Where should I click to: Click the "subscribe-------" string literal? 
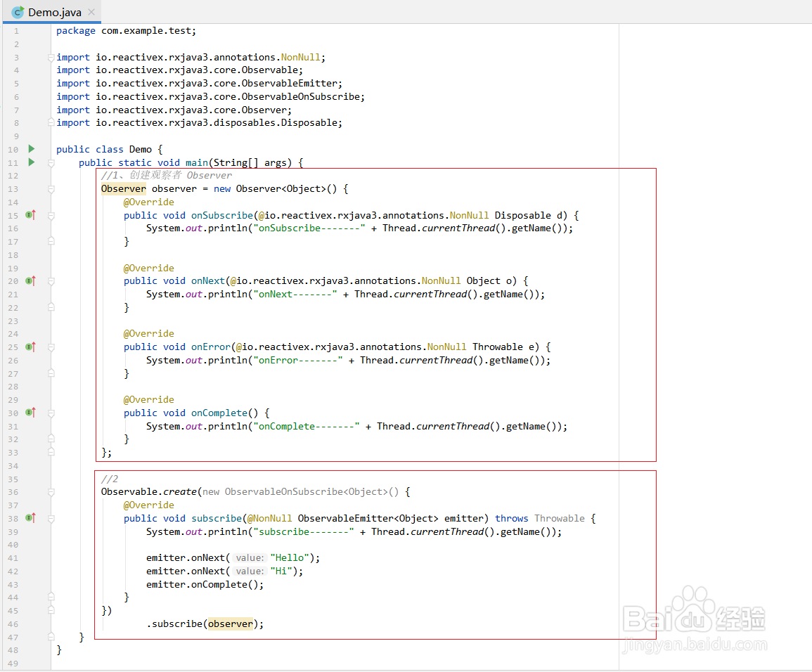pyautogui.click(x=304, y=531)
